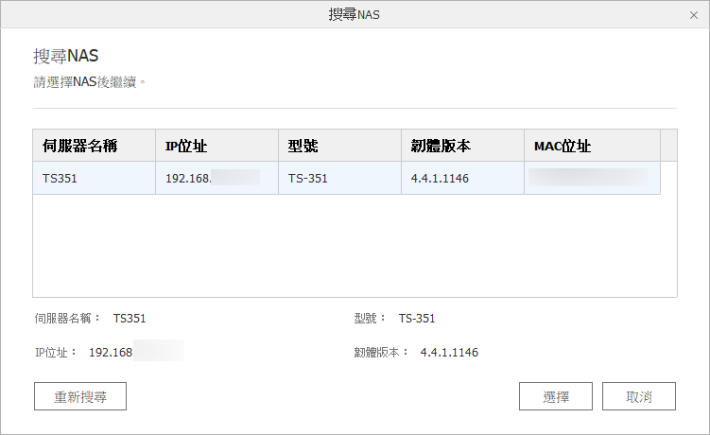710x435 pixels.
Task: Click firmware 4.4.1.1146 cell in table
Action: point(463,178)
